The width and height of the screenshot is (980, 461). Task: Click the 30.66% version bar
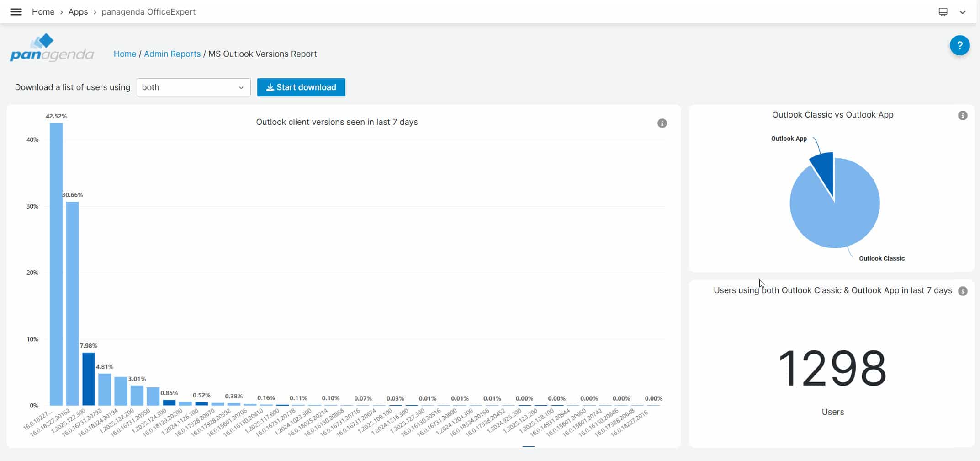pyautogui.click(x=72, y=303)
